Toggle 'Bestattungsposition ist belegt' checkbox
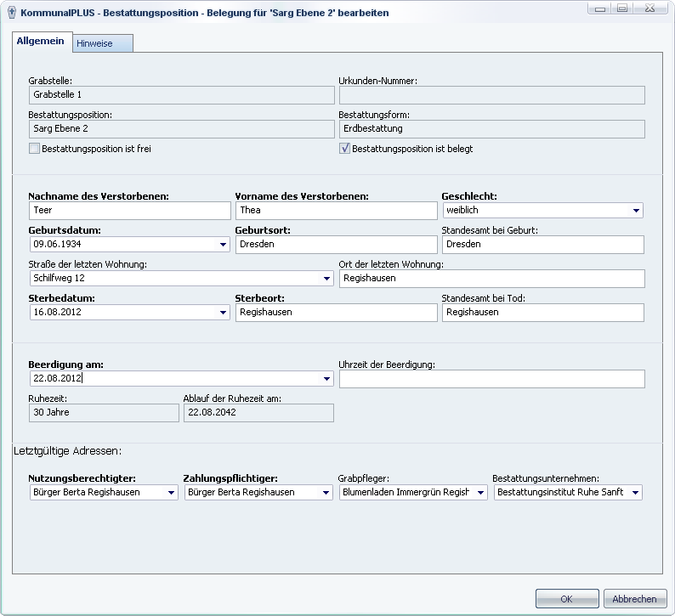 (344, 149)
